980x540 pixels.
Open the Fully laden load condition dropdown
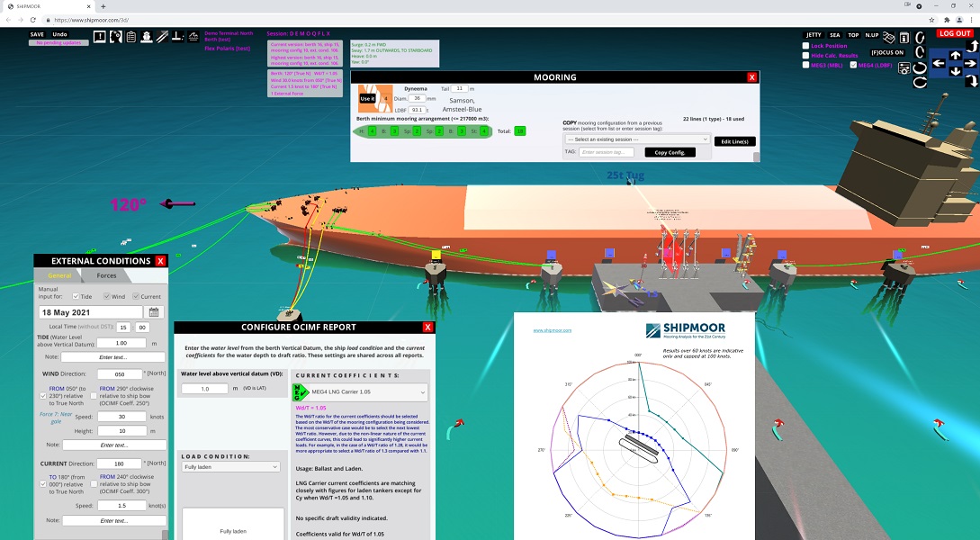click(231, 467)
